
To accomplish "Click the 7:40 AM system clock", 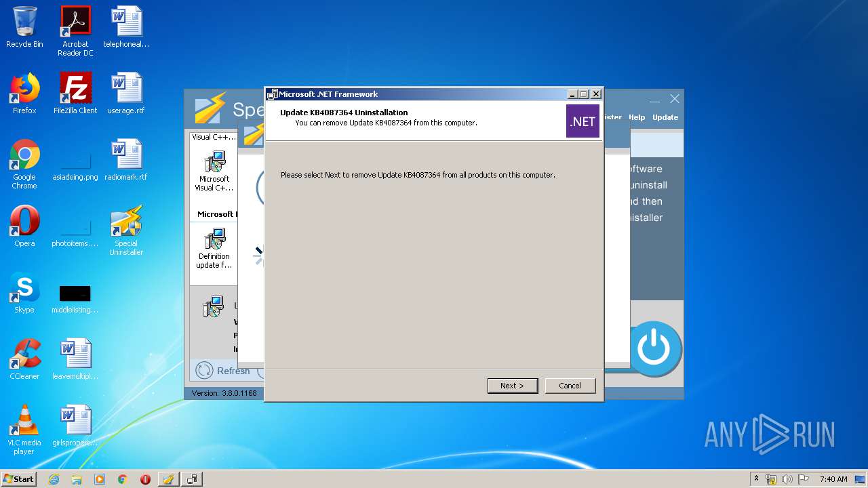I will (x=833, y=479).
